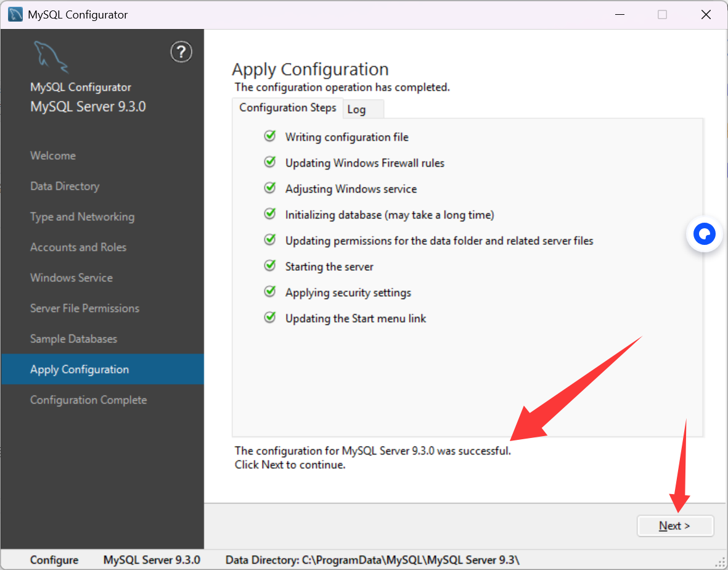This screenshot has width=728, height=570.
Task: Click 'Starting the server' step text
Action: 329,266
